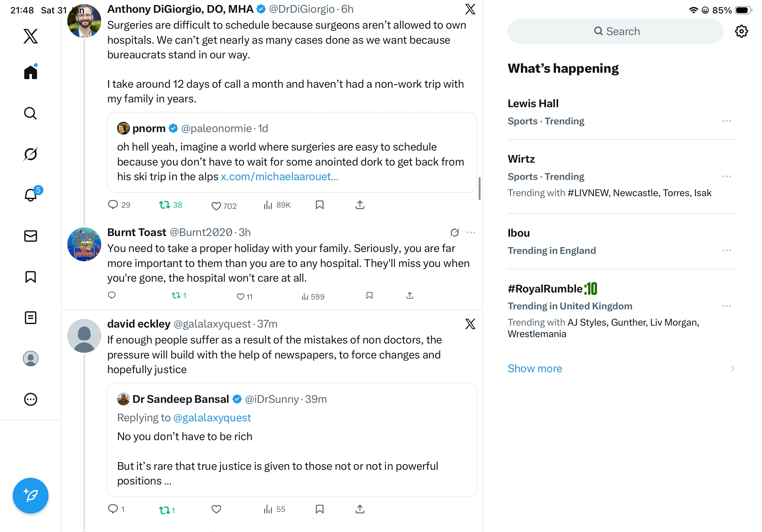Open Notifications bell with 5 badge
Screen dimensions: 762x532
click(31, 195)
